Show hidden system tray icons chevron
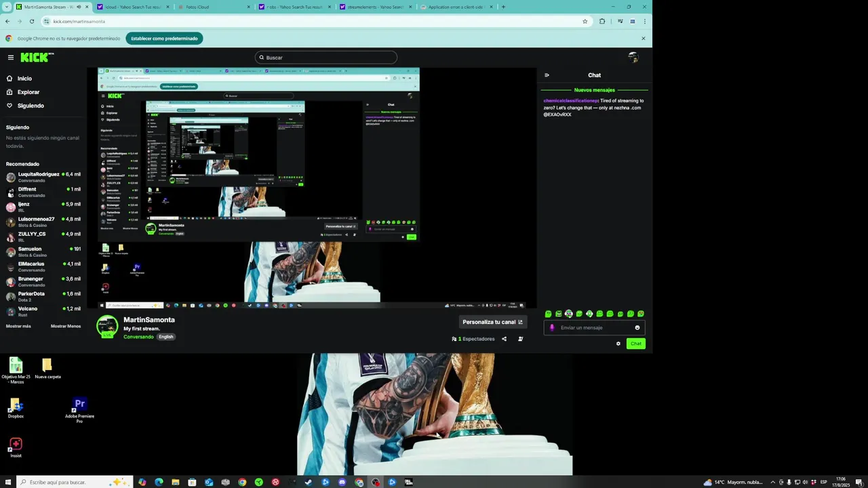The width and height of the screenshot is (868, 488). 772,483
